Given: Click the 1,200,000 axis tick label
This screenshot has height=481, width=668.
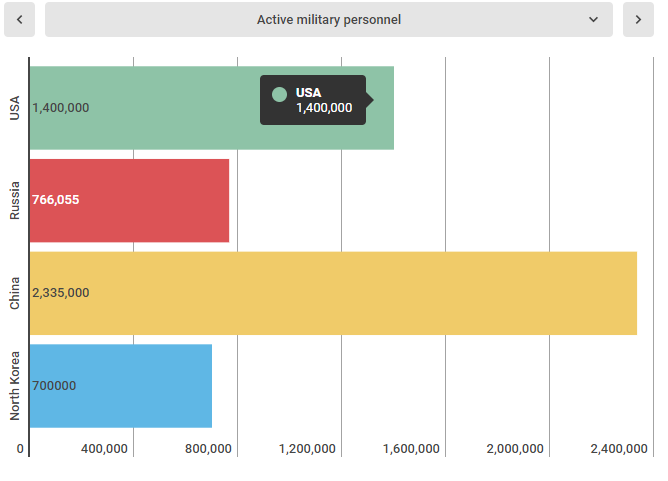Looking at the screenshot, I should 307,449.
